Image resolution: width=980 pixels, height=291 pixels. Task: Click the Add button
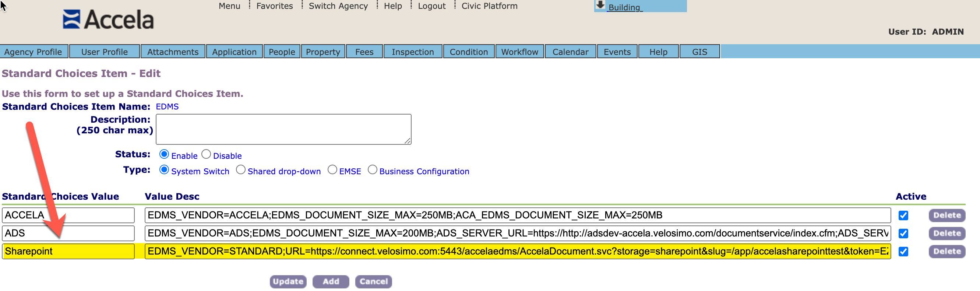coord(331,281)
